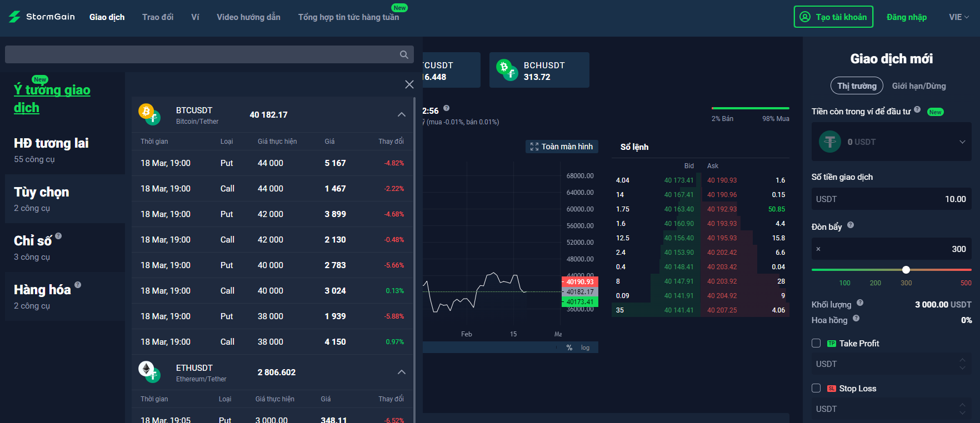The width and height of the screenshot is (980, 423).
Task: Open the Ví menu item
Action: (x=195, y=17)
